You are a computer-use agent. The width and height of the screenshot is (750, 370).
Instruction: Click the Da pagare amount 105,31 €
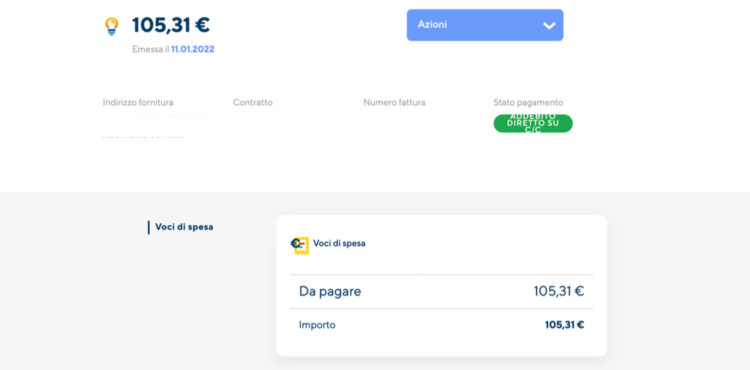[559, 291]
